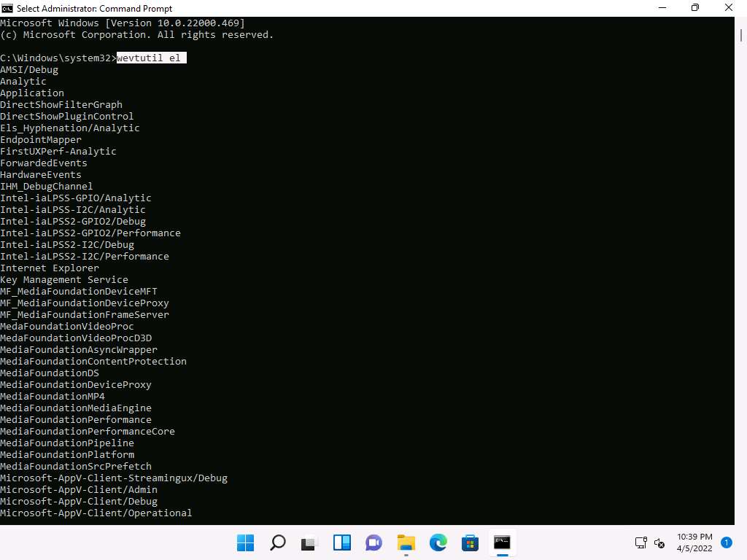The height and width of the screenshot is (560, 747).
Task: Click the scrollbar down arrow
Action: pos(740,518)
